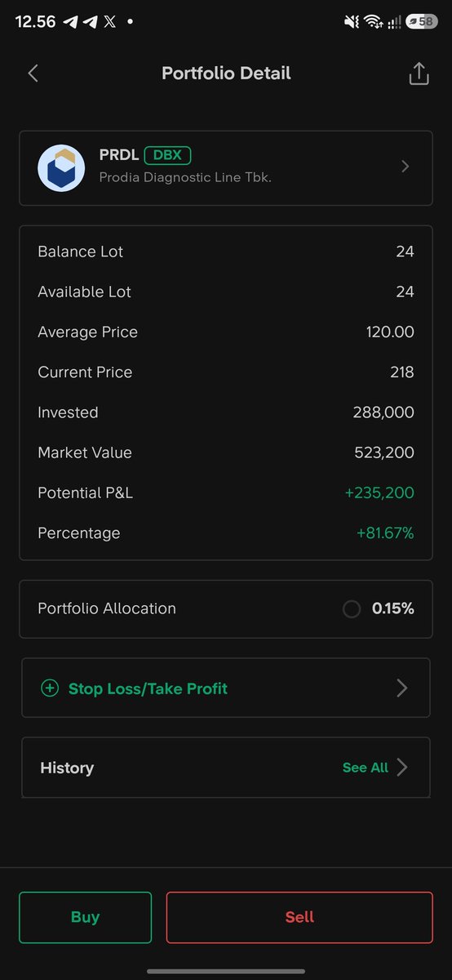Tap the Wi-Fi status icon
452x980 pixels.
coord(374,22)
